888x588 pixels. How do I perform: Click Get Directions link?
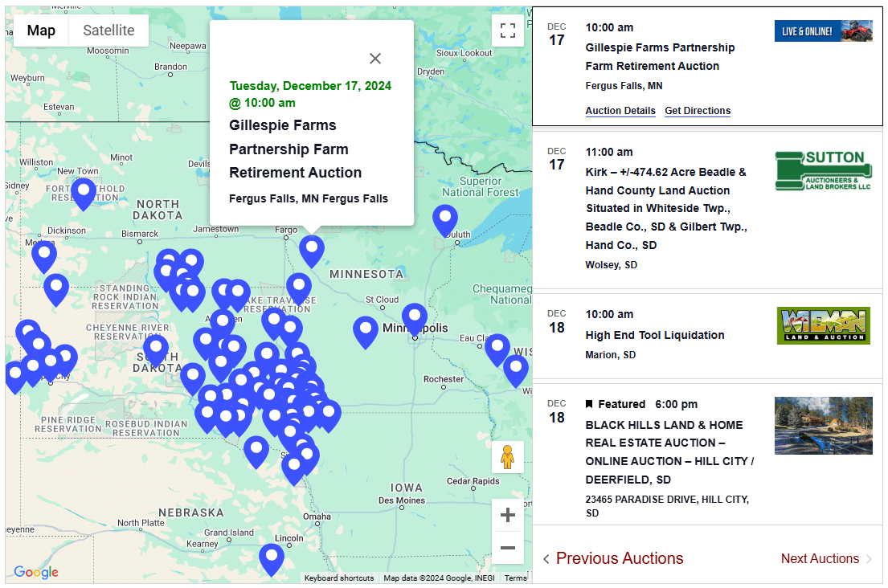(x=698, y=111)
